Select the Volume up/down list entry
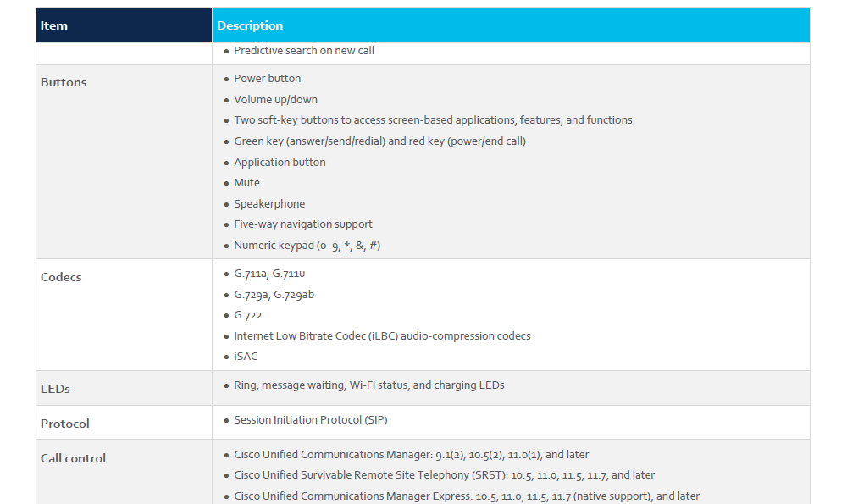The image size is (847, 504). (276, 100)
